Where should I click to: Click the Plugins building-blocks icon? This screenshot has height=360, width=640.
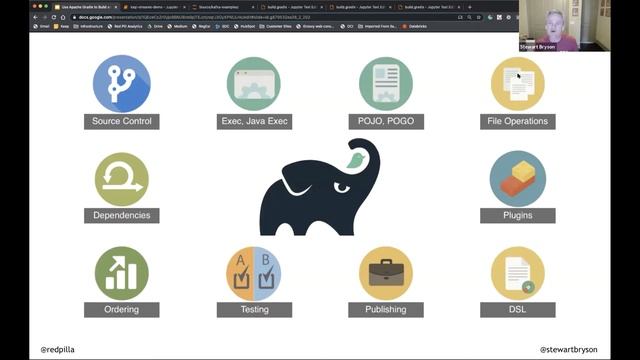pyautogui.click(x=518, y=178)
